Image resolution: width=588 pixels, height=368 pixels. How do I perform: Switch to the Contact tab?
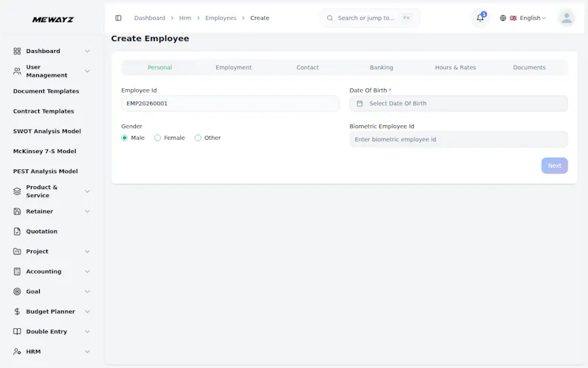307,68
